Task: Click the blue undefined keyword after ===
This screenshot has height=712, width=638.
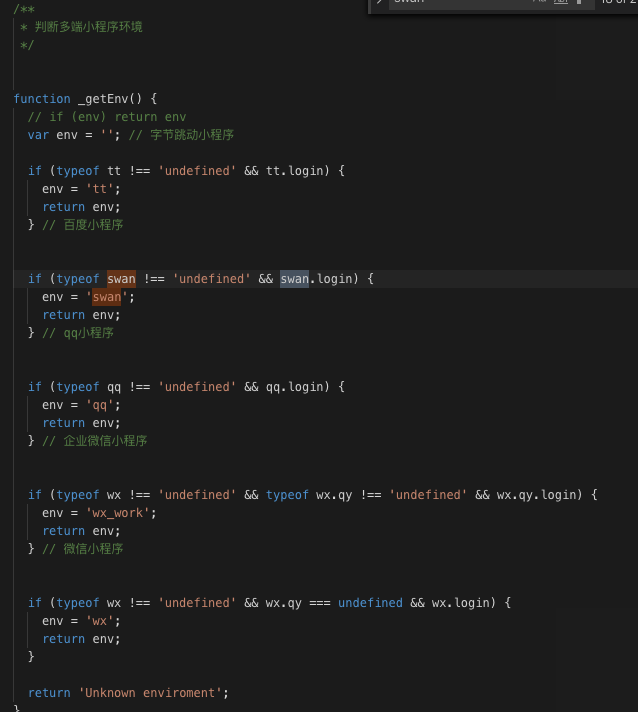Action: pyautogui.click(x=370, y=603)
